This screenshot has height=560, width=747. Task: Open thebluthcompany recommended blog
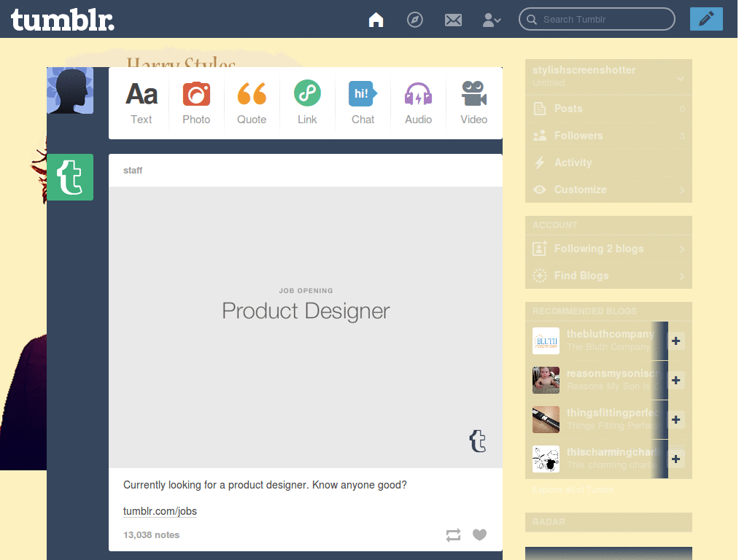pyautogui.click(x=610, y=334)
